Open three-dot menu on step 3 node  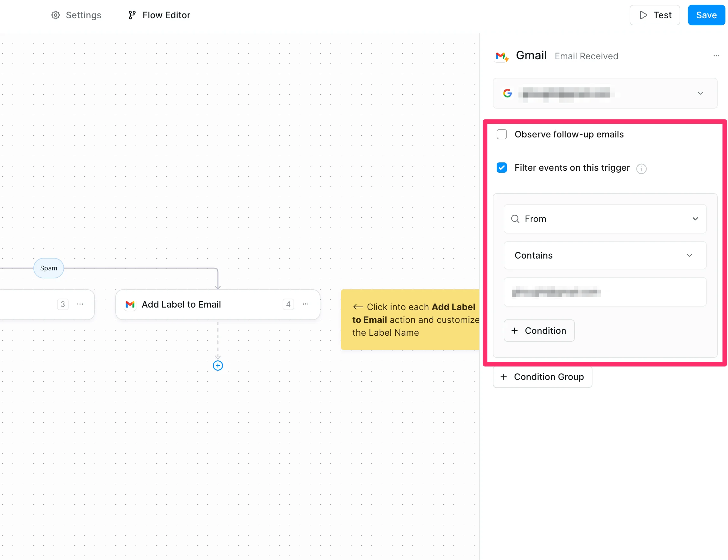[80, 304]
